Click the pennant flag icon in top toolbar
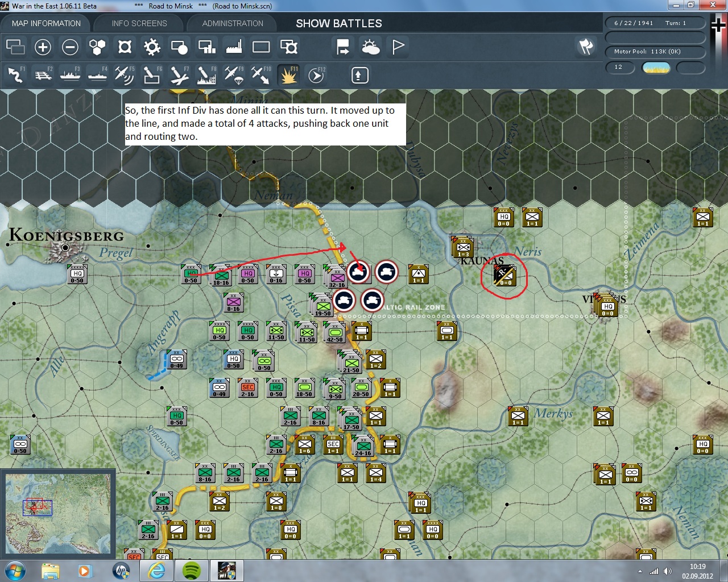This screenshot has width=728, height=582. tap(398, 47)
